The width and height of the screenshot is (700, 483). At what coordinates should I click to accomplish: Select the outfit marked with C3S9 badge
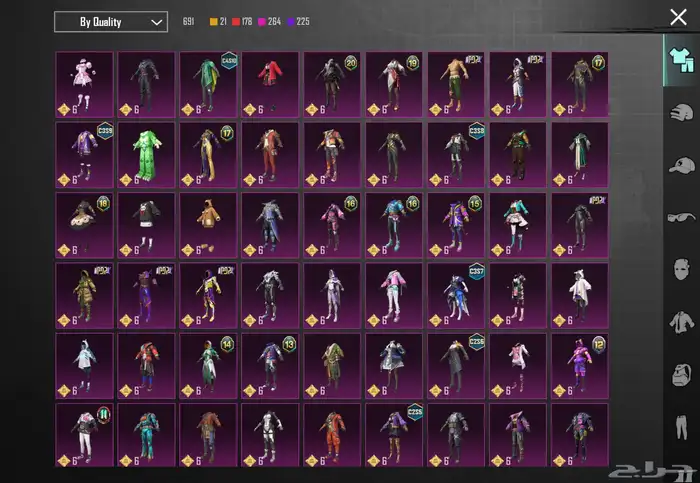click(84, 154)
